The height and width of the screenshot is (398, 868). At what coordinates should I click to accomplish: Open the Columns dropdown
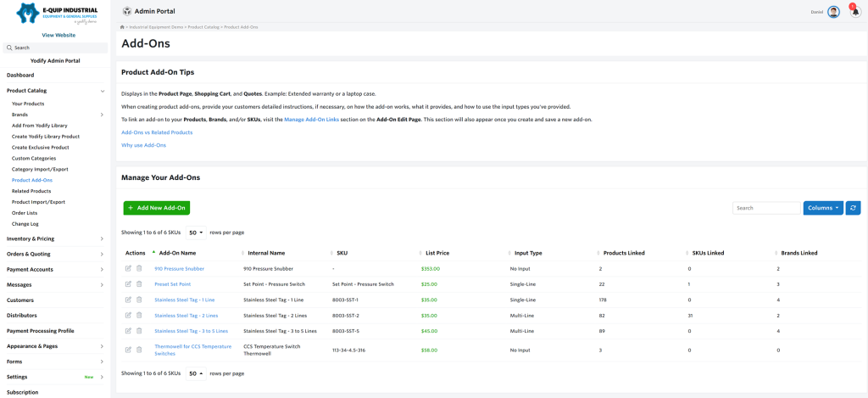(x=822, y=208)
